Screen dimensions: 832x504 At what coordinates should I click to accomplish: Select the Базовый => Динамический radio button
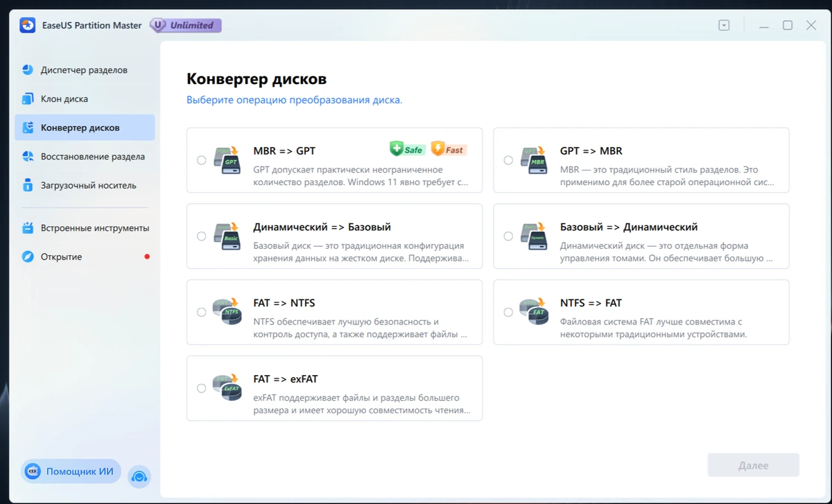click(508, 236)
